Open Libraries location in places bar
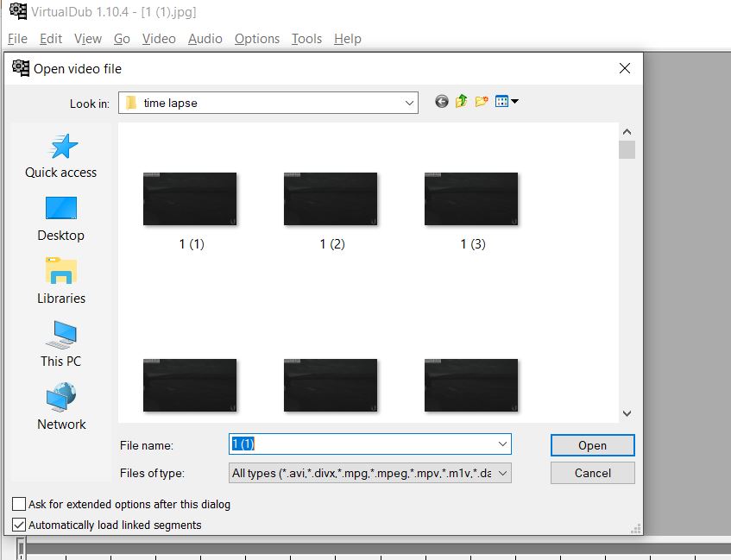The width and height of the screenshot is (731, 560). click(61, 281)
